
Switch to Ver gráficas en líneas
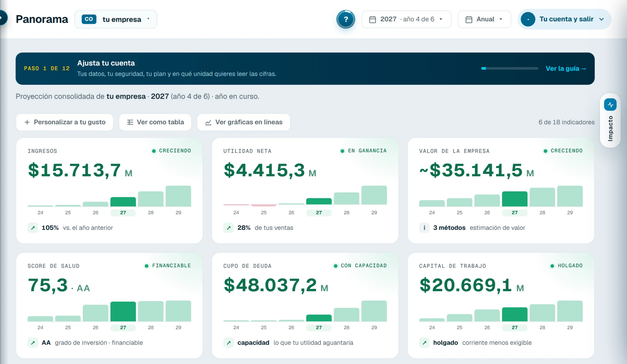coord(244,122)
